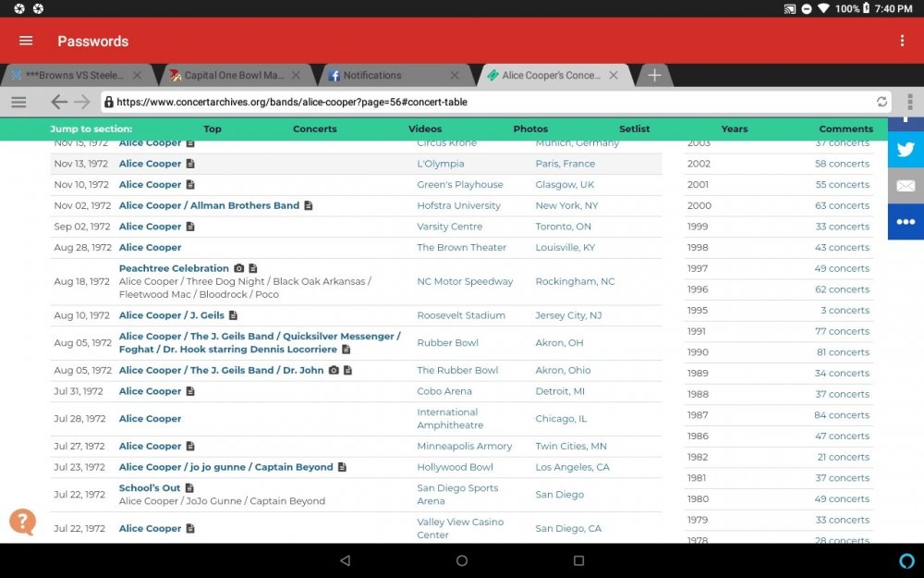Open setlist icon for Peachtree Celebration
This screenshot has width=924, height=578.
pyautogui.click(x=253, y=268)
